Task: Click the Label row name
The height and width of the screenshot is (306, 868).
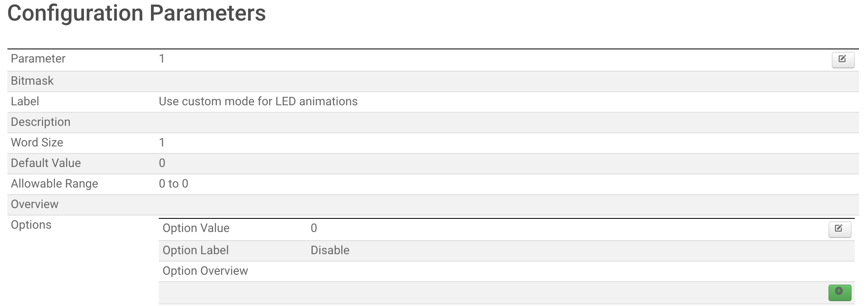Action: tap(25, 102)
